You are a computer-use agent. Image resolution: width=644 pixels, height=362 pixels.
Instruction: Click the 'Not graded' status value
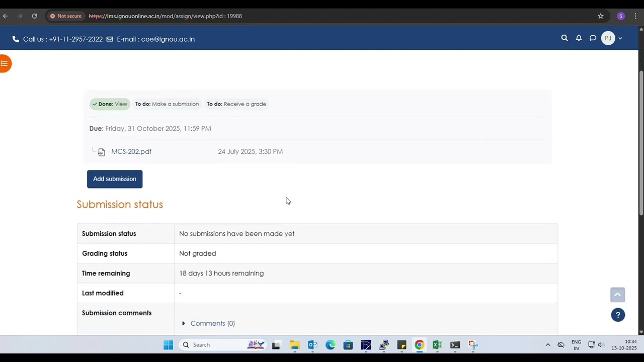(197, 253)
